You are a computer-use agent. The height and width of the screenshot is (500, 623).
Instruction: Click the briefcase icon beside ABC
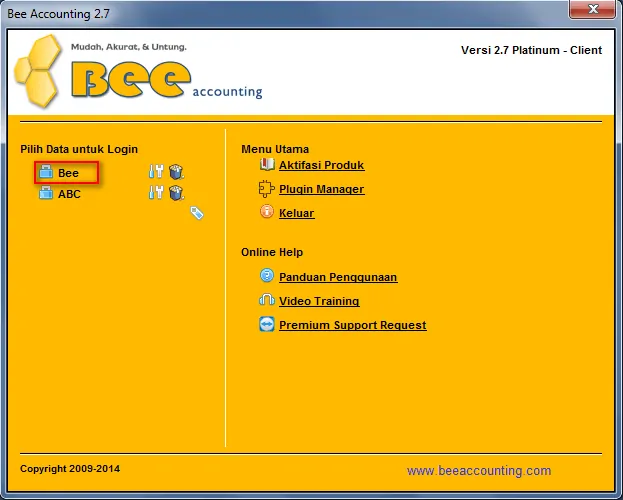point(46,193)
